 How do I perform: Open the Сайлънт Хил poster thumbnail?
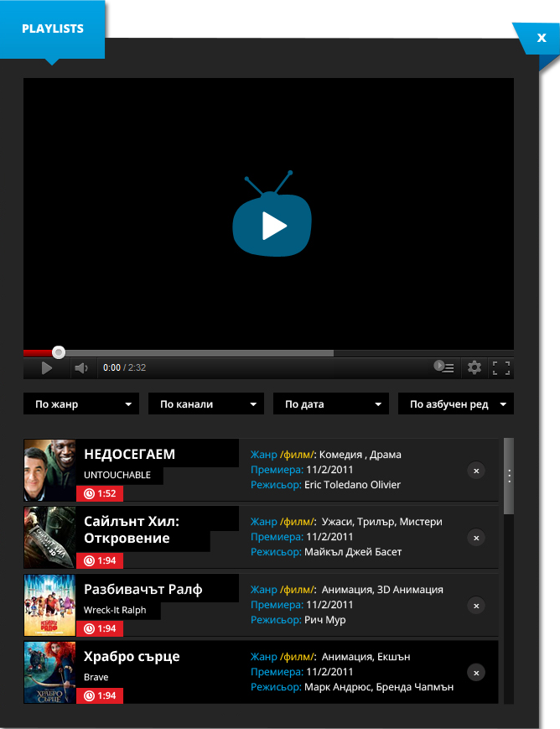49,538
